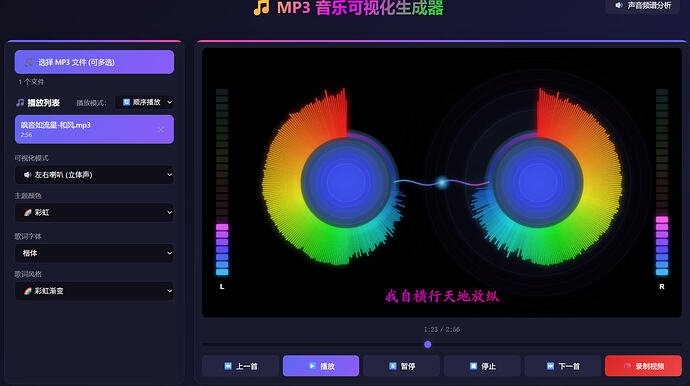690x386 pixels.
Task: Click the lyric line 我自横行天地放纵
Action: pyautogui.click(x=442, y=296)
